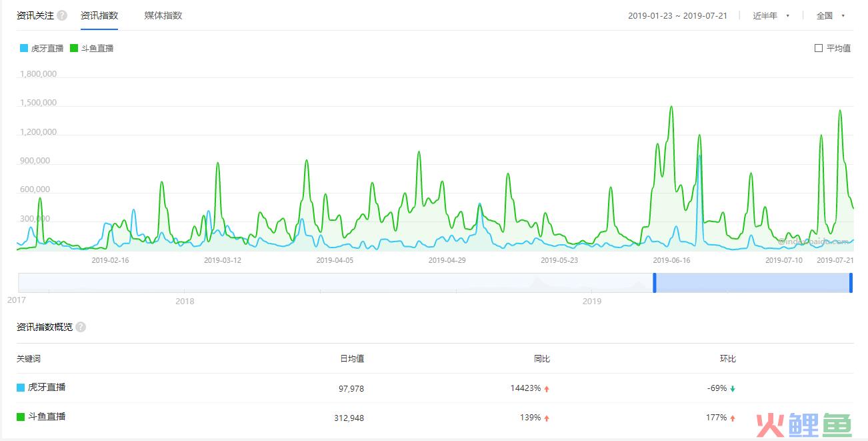
Task: Click x-axis date label 2019-04-29
Action: pyautogui.click(x=447, y=260)
